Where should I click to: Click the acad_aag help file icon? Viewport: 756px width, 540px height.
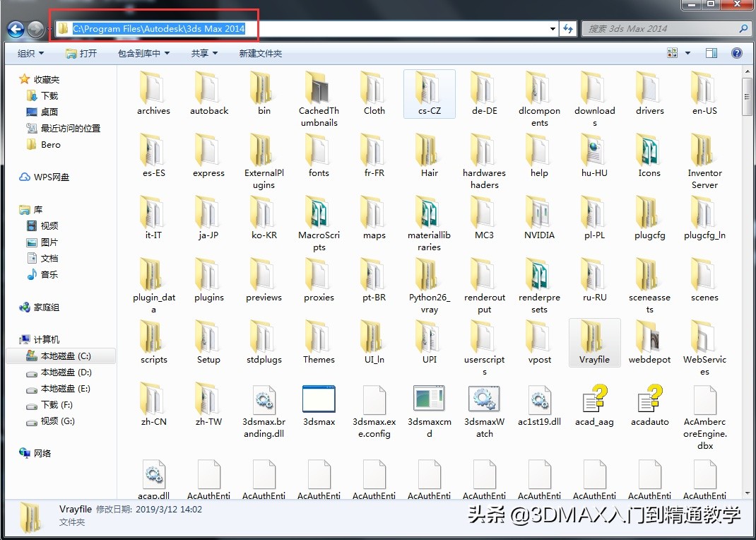pyautogui.click(x=594, y=400)
